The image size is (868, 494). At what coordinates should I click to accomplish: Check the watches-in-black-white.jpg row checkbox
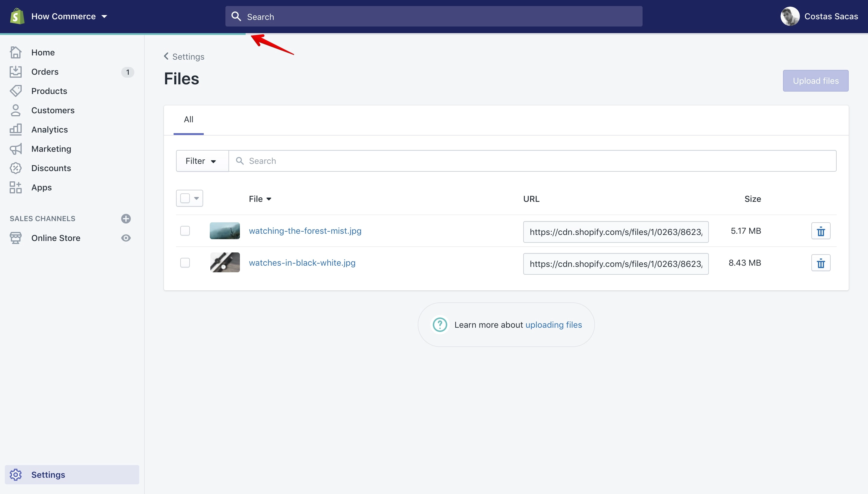click(x=185, y=263)
